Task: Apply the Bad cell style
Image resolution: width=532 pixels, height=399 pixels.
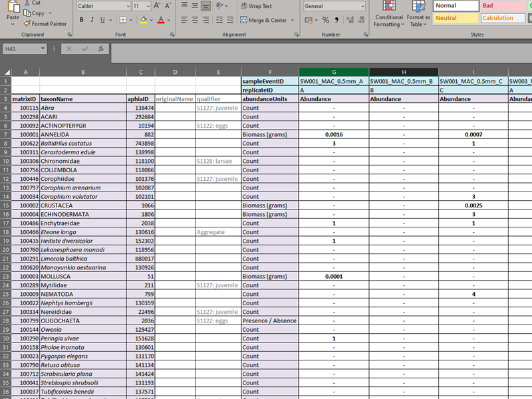Action: click(x=503, y=5)
